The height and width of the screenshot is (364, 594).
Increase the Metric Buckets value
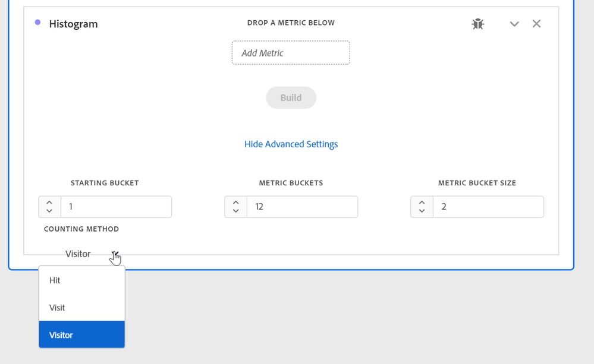[235, 202]
